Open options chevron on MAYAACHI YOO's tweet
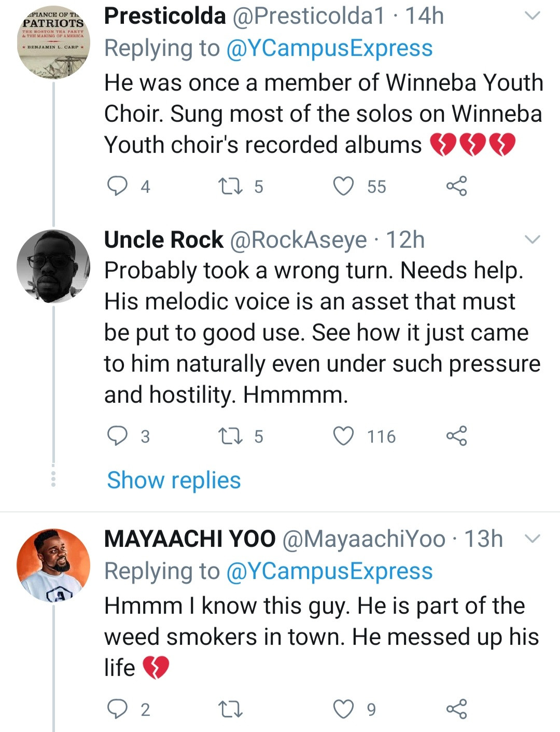 [x=533, y=539]
